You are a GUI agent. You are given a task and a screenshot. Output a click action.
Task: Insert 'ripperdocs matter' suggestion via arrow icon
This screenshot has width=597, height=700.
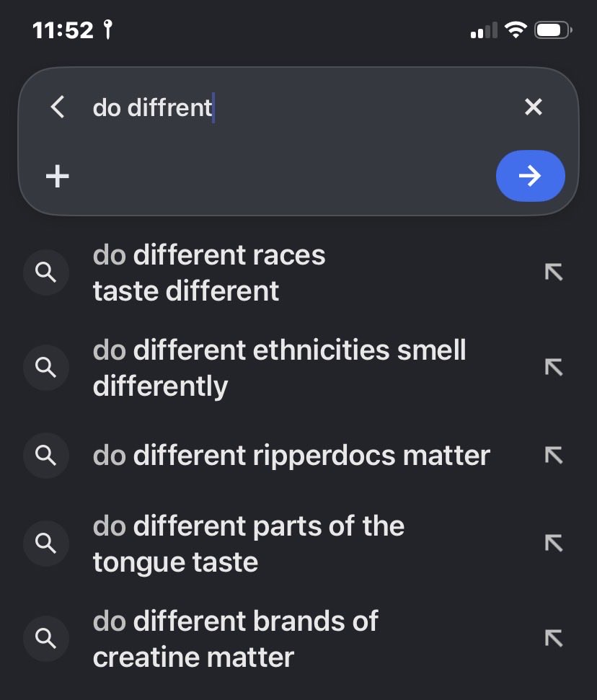click(x=554, y=456)
